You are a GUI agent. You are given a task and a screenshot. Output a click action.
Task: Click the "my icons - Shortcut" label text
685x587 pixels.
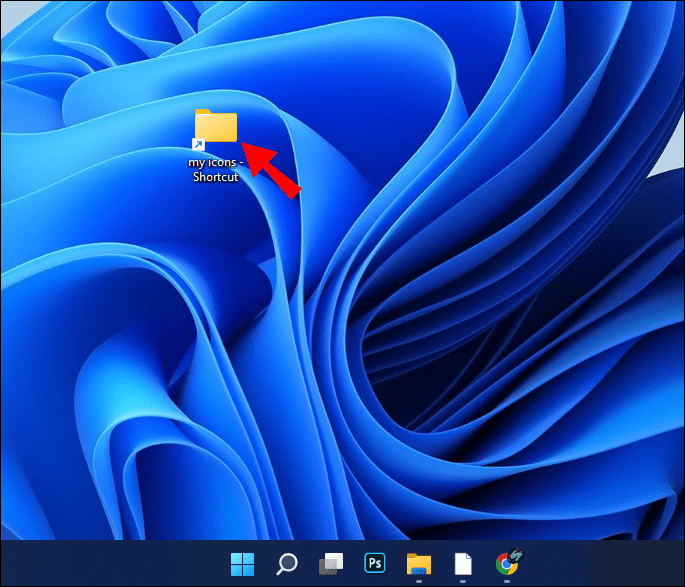[215, 168]
